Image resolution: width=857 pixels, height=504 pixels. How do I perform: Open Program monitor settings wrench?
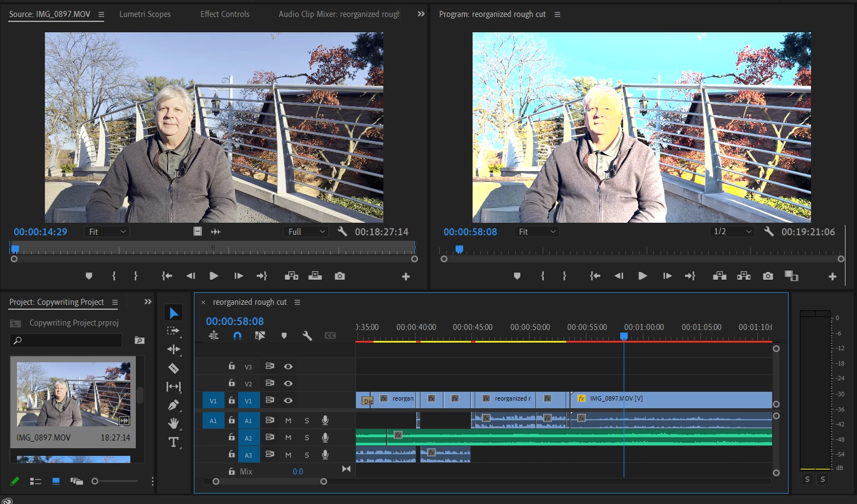[769, 231]
